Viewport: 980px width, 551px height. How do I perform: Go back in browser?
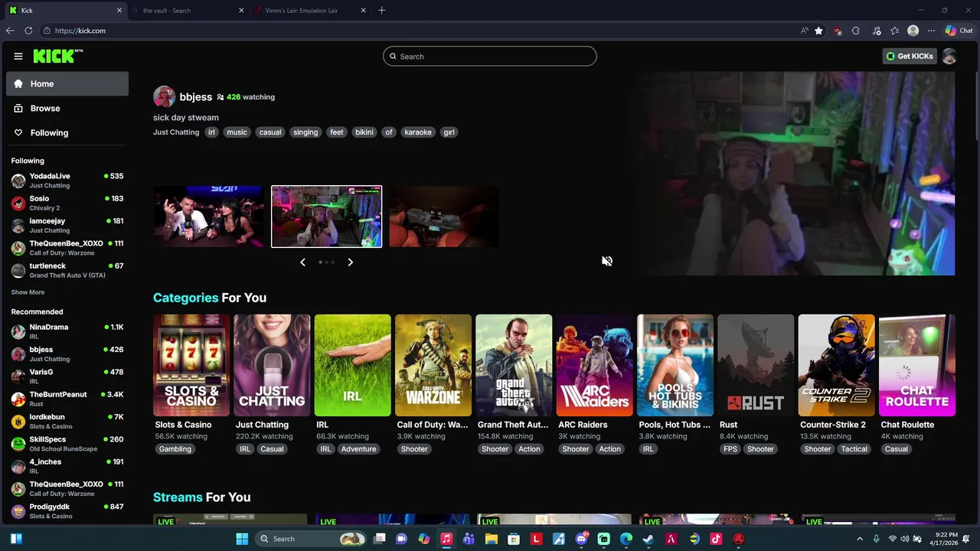[9, 31]
